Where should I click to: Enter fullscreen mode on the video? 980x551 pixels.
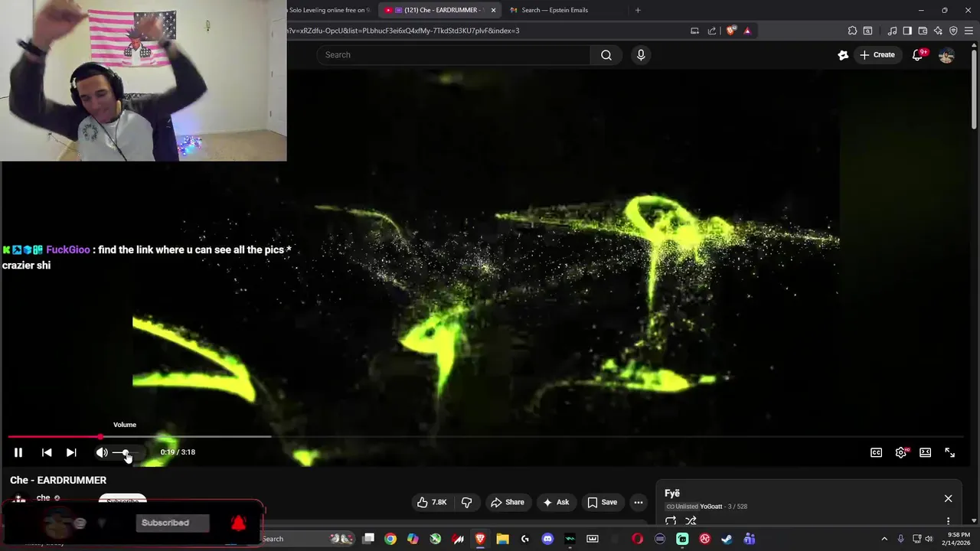[949, 452]
